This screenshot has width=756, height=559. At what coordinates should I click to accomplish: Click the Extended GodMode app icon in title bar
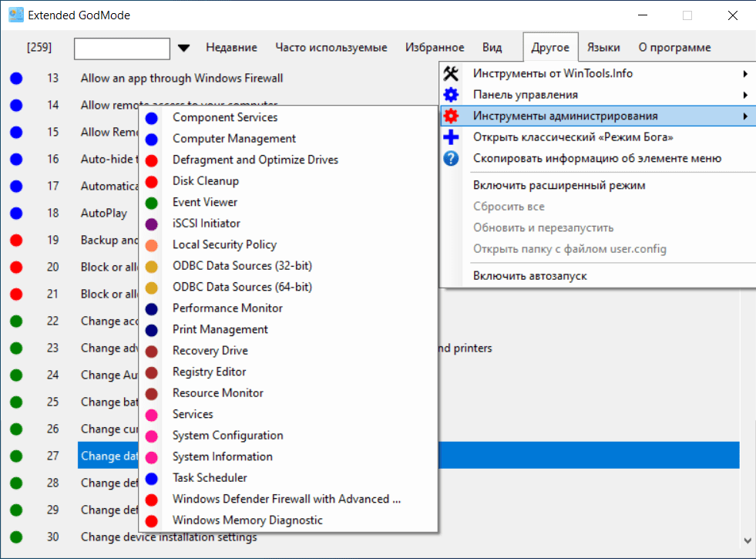16,15
